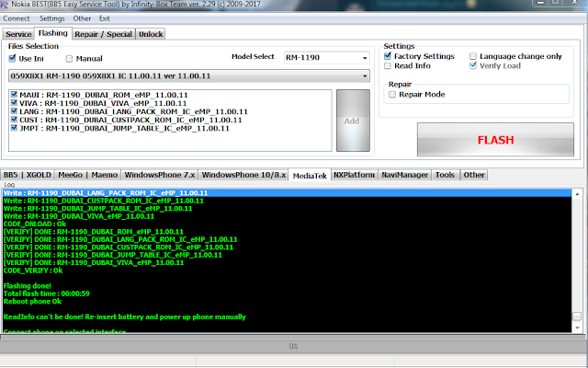Switch to the NXPlatform tab
588x368 pixels.
pos(355,175)
